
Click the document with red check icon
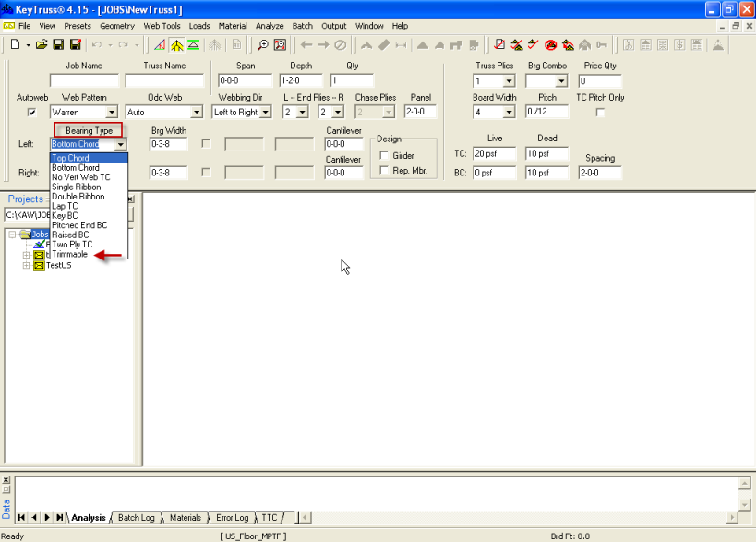coord(499,45)
